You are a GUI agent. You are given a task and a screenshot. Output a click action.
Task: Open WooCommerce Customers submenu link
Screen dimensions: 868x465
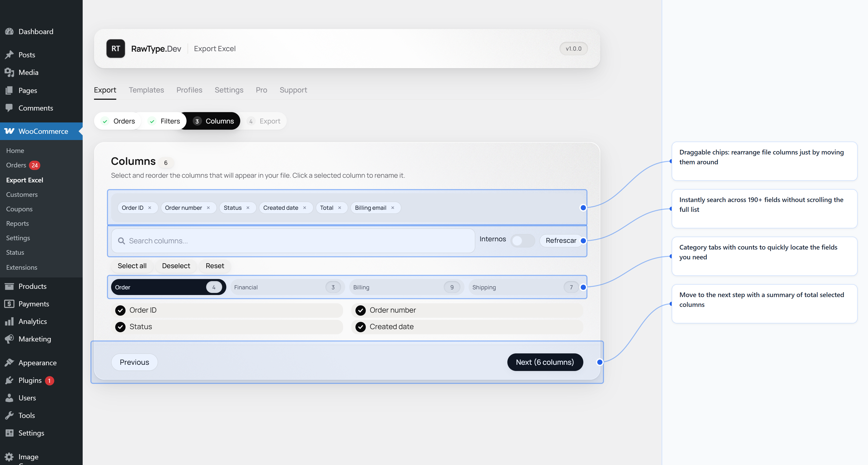pos(22,195)
